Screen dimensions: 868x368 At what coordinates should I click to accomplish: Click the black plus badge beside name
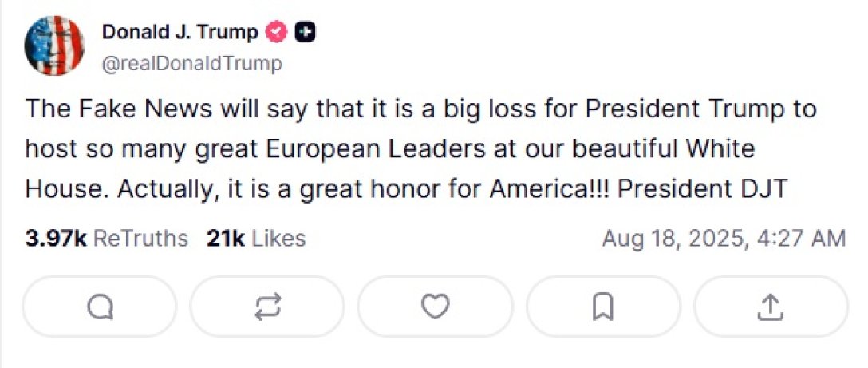(x=306, y=32)
